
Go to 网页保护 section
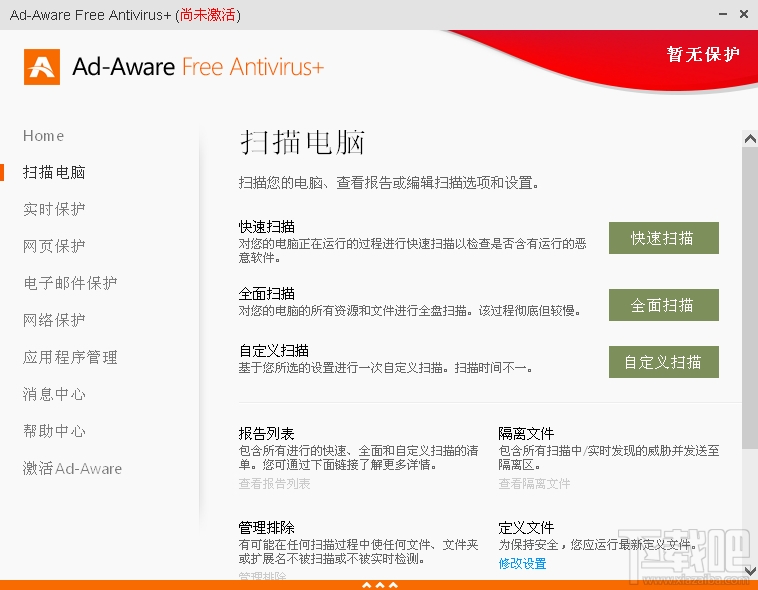(54, 246)
